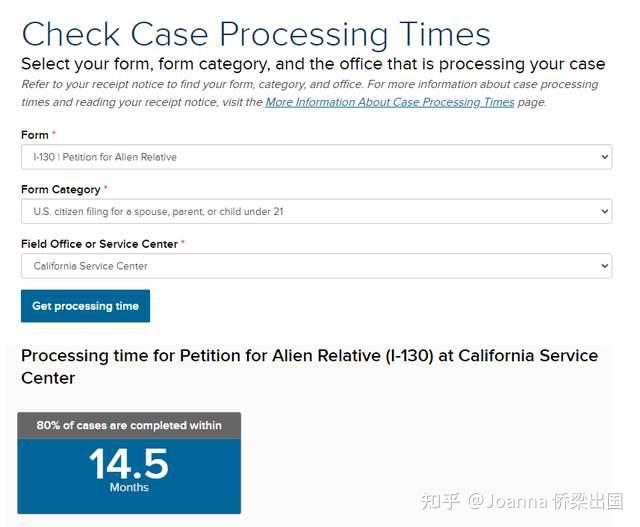The height and width of the screenshot is (527, 640).
Task: Click the Form field label
Action: (35, 135)
